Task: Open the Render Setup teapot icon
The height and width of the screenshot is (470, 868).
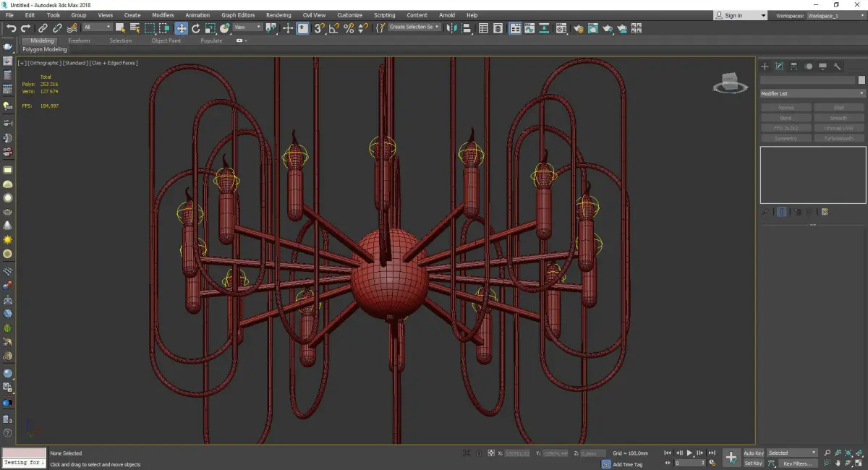Action: (x=579, y=28)
